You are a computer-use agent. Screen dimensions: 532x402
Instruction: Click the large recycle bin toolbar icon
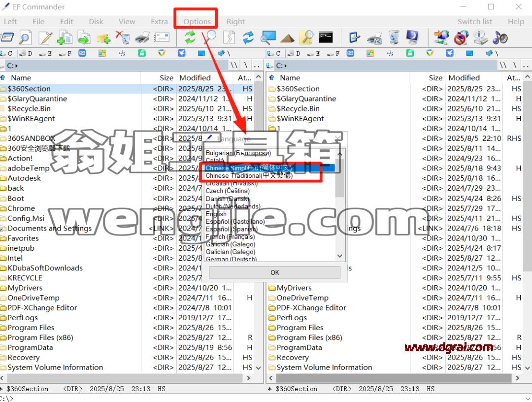click(394, 37)
